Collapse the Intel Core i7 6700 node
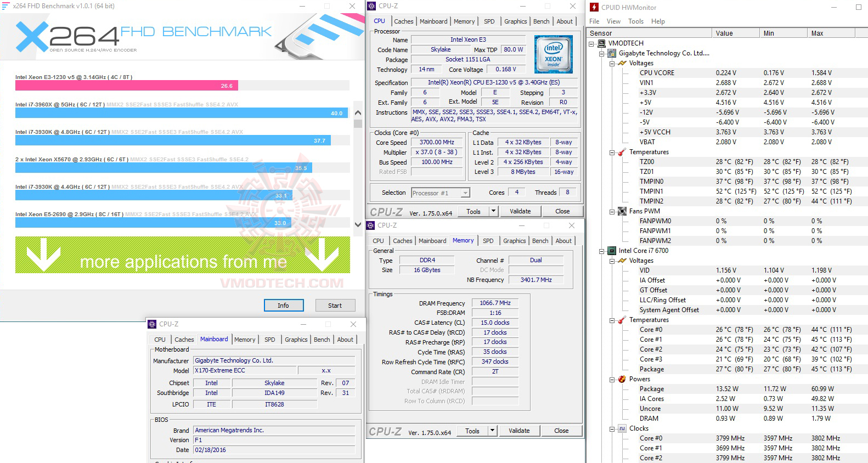The image size is (868, 463). (x=602, y=251)
